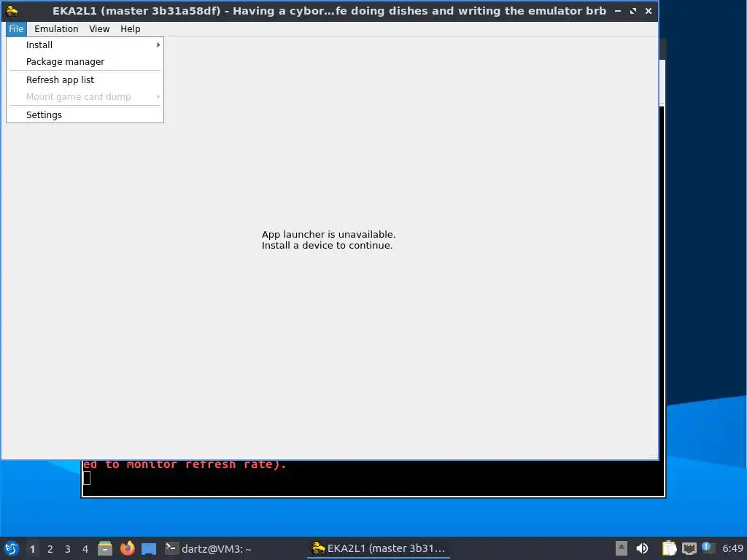
Task: Minimize the EKA2L1 window
Action: point(617,10)
